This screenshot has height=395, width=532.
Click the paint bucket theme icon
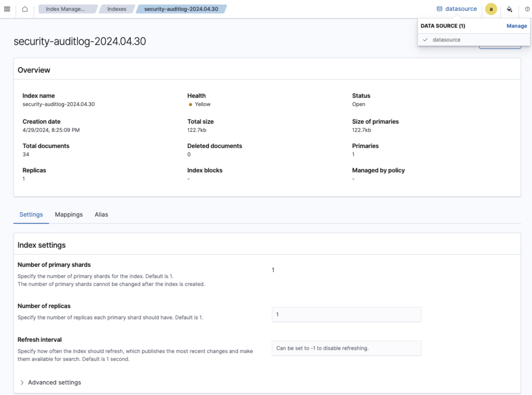tap(509, 9)
